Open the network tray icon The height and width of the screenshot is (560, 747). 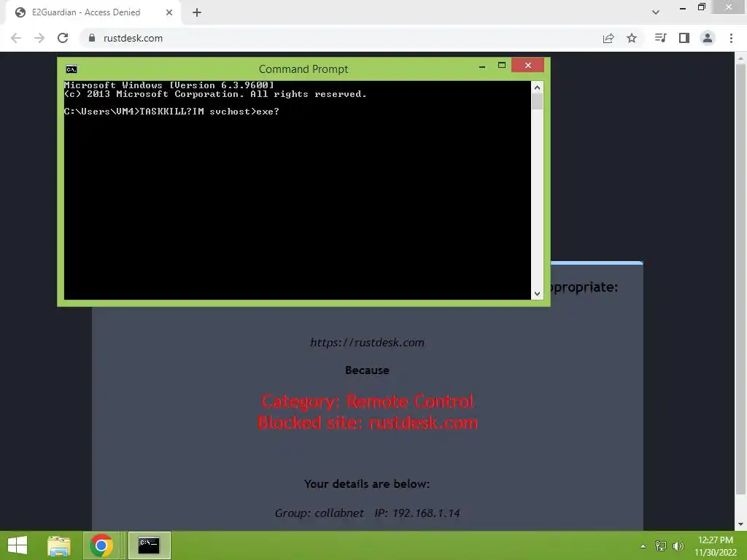pyautogui.click(x=660, y=546)
